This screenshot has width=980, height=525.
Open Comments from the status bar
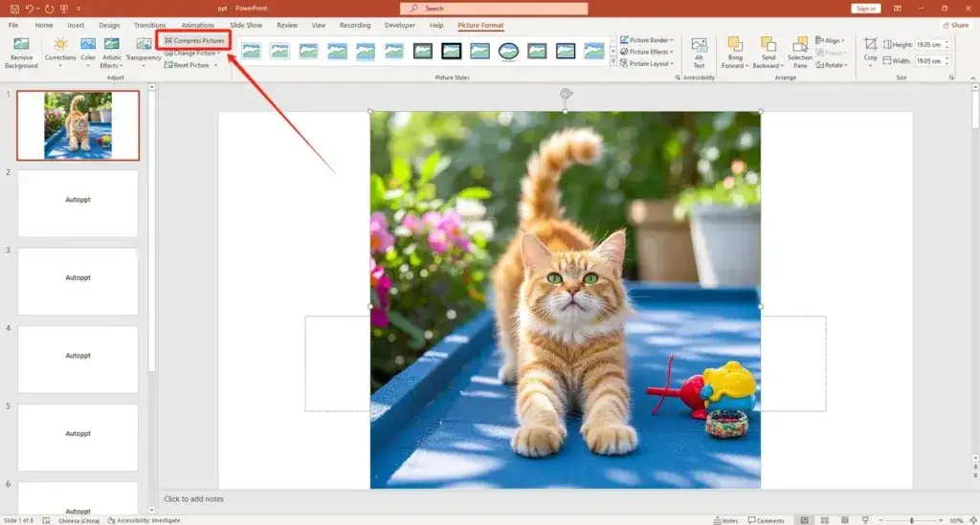767,520
